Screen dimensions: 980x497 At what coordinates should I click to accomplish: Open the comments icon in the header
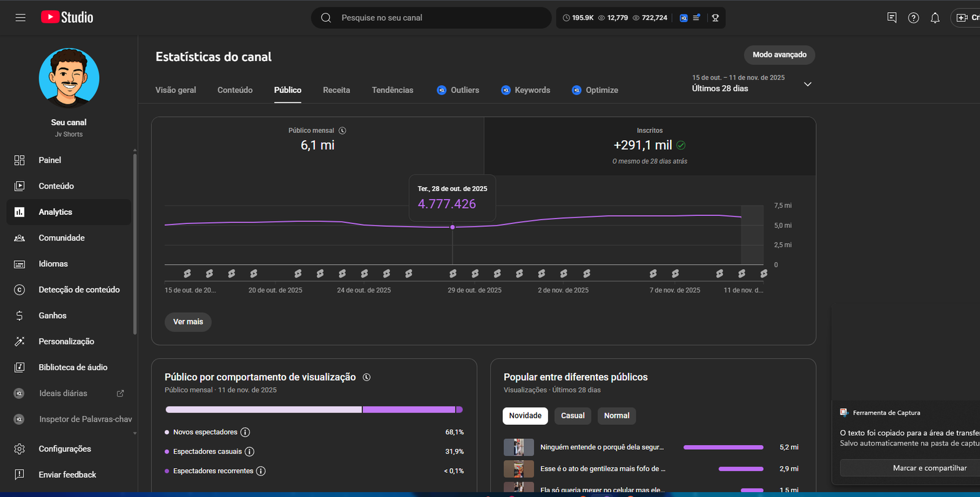[892, 18]
